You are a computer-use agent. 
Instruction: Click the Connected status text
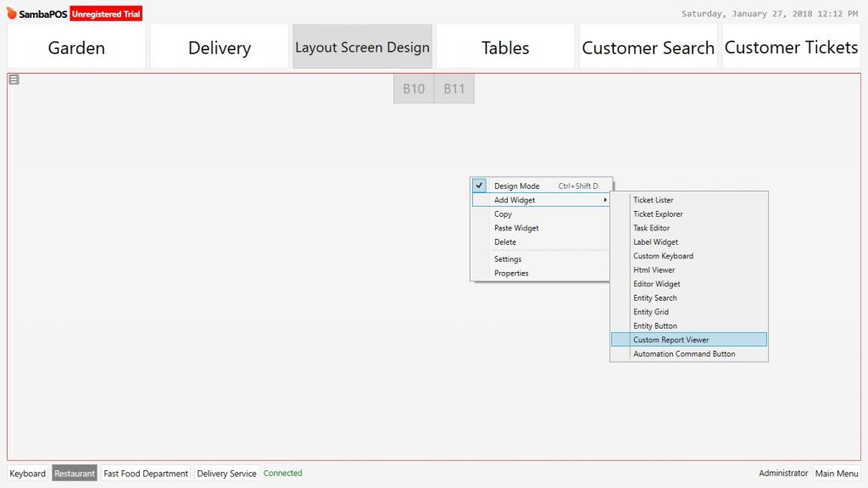(x=283, y=473)
